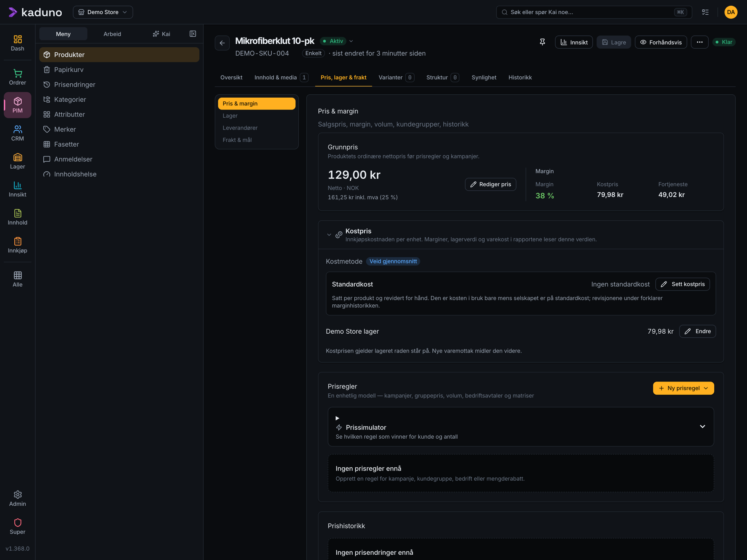This screenshot has height=560, width=747.
Task: Collapse the Kostpris section chevron
Action: click(329, 235)
